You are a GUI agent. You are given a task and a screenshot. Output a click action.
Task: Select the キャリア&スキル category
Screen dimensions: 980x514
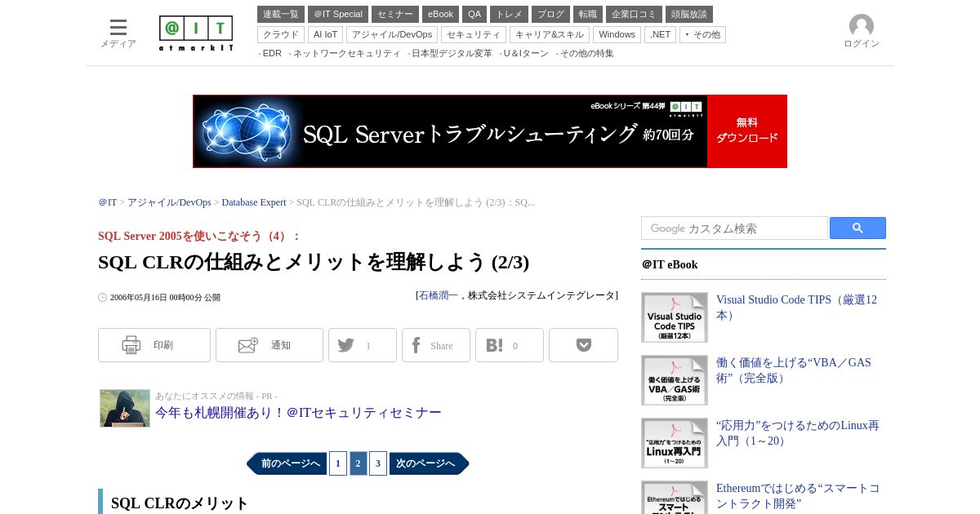tap(550, 34)
